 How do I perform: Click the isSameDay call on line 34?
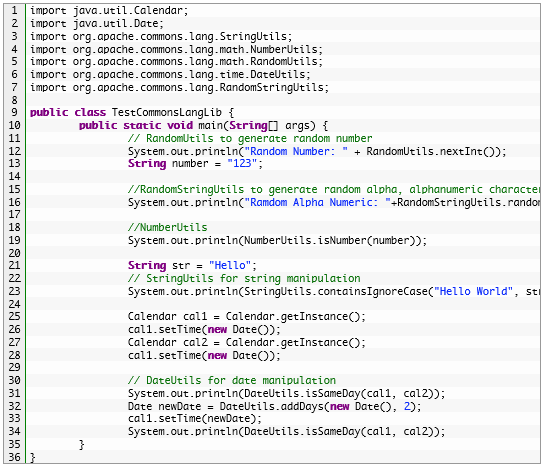click(341, 431)
